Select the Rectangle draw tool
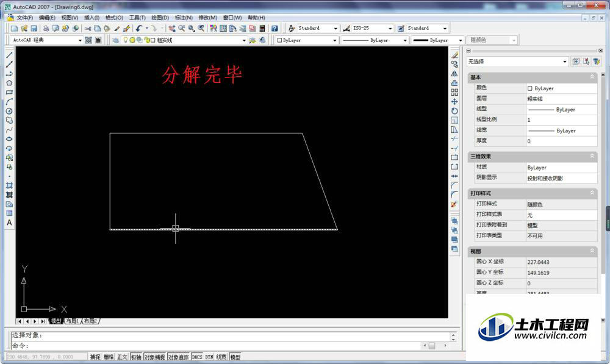The image size is (610, 364). [9, 93]
